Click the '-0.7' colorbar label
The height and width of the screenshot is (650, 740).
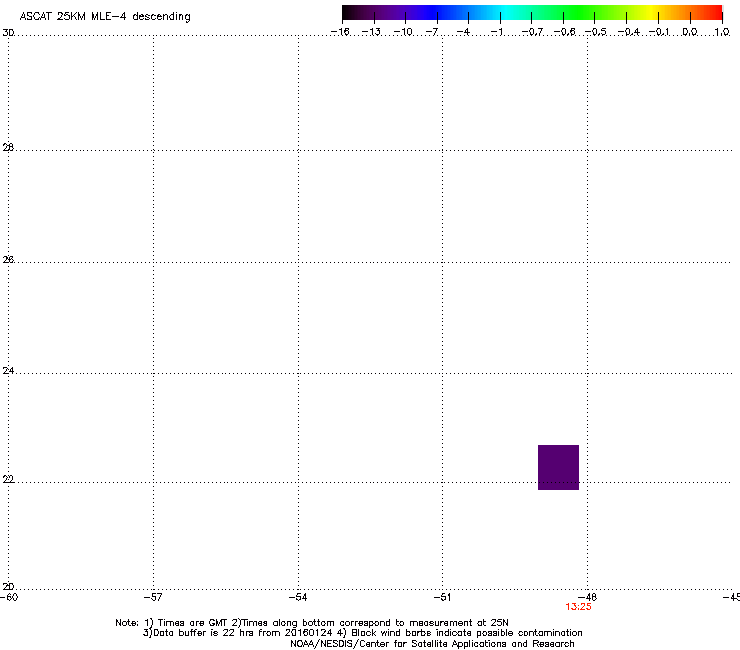click(532, 32)
